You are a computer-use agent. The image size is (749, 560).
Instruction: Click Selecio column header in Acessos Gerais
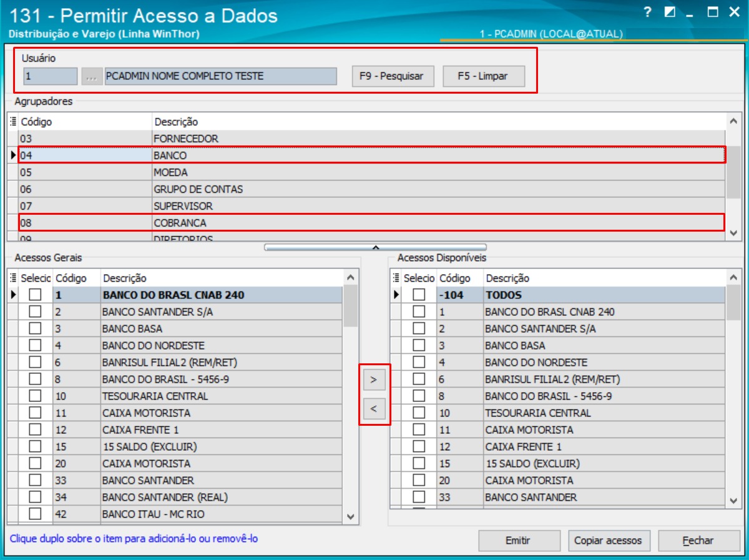coord(36,278)
